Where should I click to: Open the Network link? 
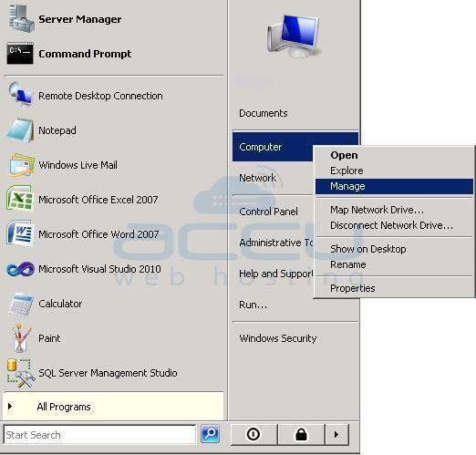pyautogui.click(x=258, y=178)
